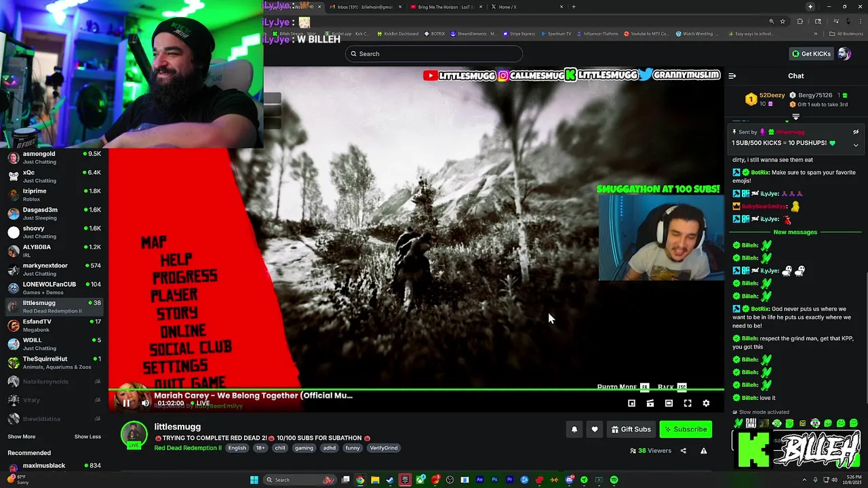Subscribe to littlesmugg
The image size is (868, 488).
pyautogui.click(x=686, y=429)
